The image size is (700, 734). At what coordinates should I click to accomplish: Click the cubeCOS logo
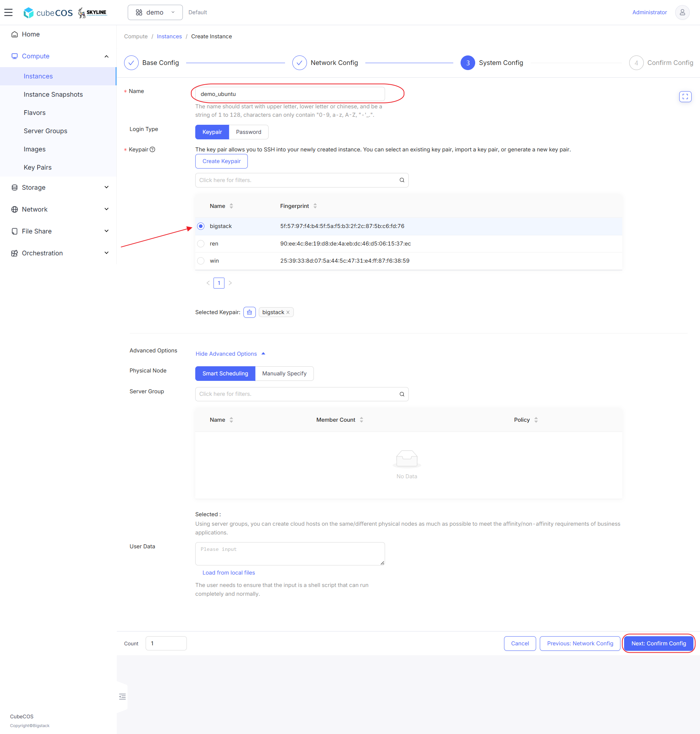point(48,13)
